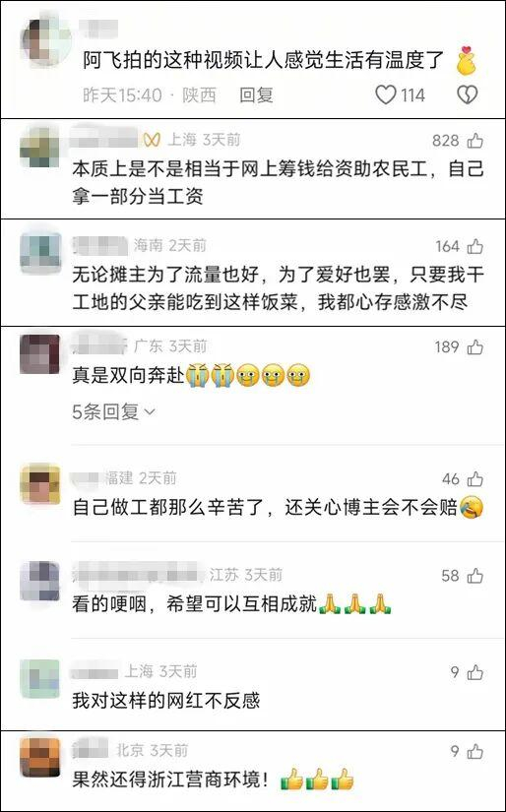Thumbs up the Guangdong comment with 189 likes
Viewport: 506px width, 812px height.
(x=474, y=347)
